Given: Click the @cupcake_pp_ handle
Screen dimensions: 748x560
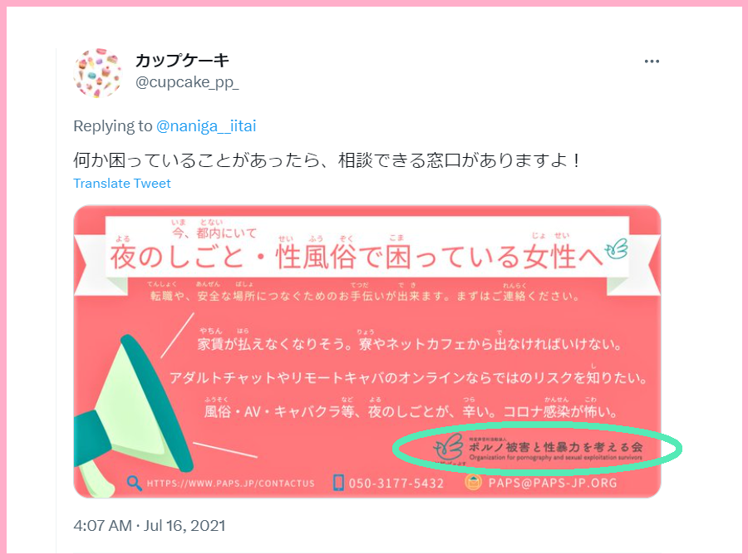Looking at the screenshot, I should [x=187, y=82].
